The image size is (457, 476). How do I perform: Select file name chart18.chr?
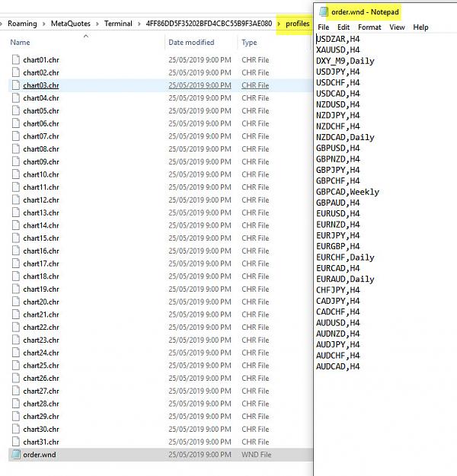click(41, 276)
